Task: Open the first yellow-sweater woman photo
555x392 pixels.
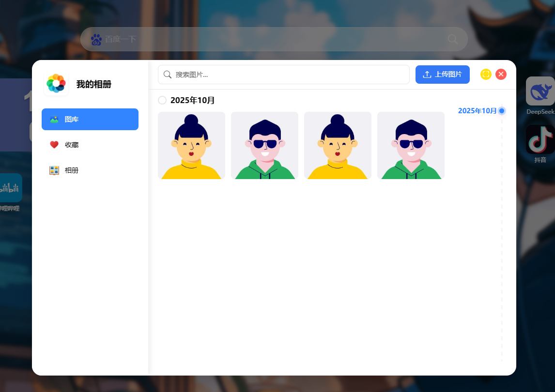Action: (192, 146)
